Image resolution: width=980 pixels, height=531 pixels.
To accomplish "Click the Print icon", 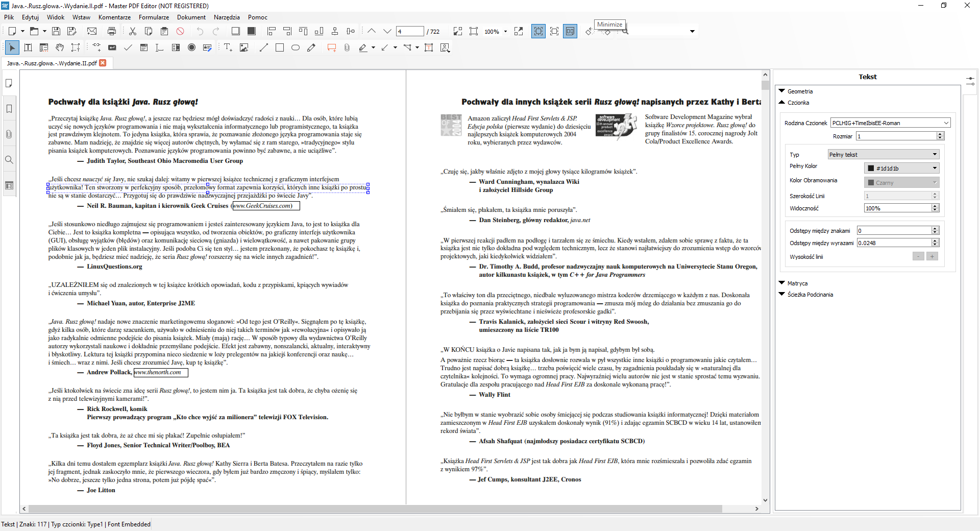I will pos(112,31).
